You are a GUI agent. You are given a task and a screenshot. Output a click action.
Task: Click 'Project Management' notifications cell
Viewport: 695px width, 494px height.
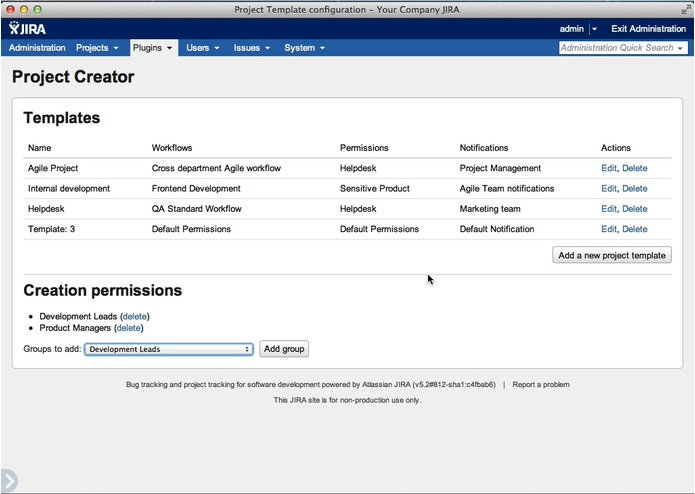pyautogui.click(x=500, y=168)
